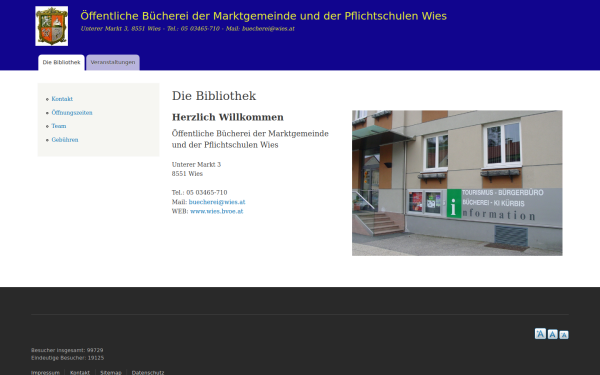The height and width of the screenshot is (375, 600).
Task: Click the buecherei@wies.at mail link
Action: [x=217, y=202]
